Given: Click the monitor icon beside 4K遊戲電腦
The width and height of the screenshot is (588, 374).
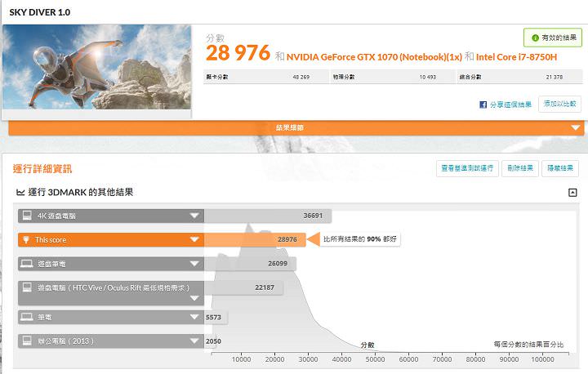Looking at the screenshot, I should click(x=26, y=216).
